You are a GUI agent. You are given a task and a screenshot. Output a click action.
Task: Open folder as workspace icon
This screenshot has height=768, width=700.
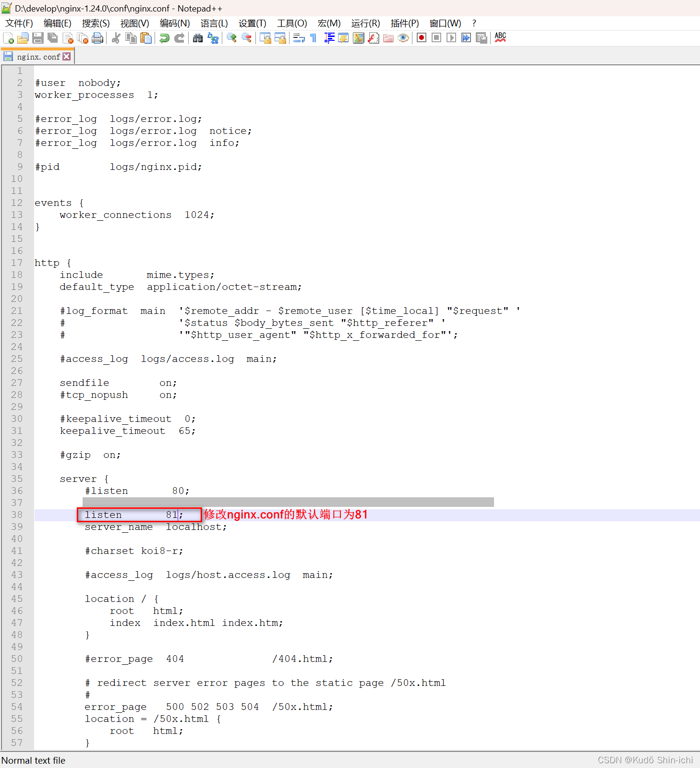[388, 38]
